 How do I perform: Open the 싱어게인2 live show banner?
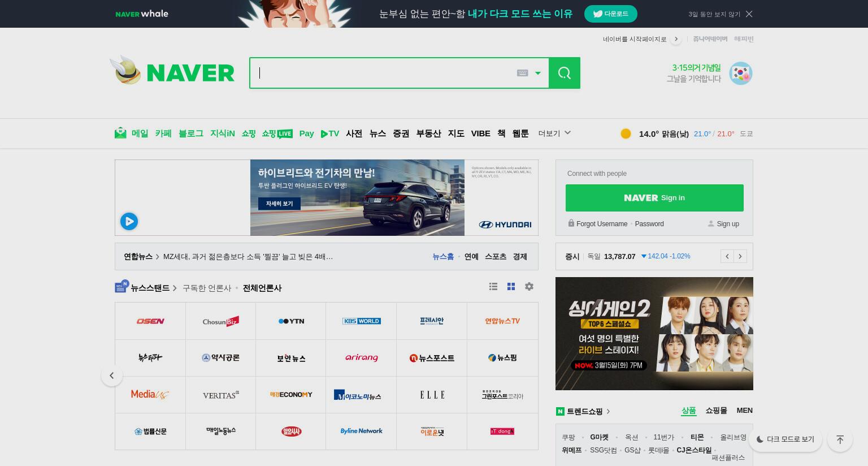(x=654, y=334)
